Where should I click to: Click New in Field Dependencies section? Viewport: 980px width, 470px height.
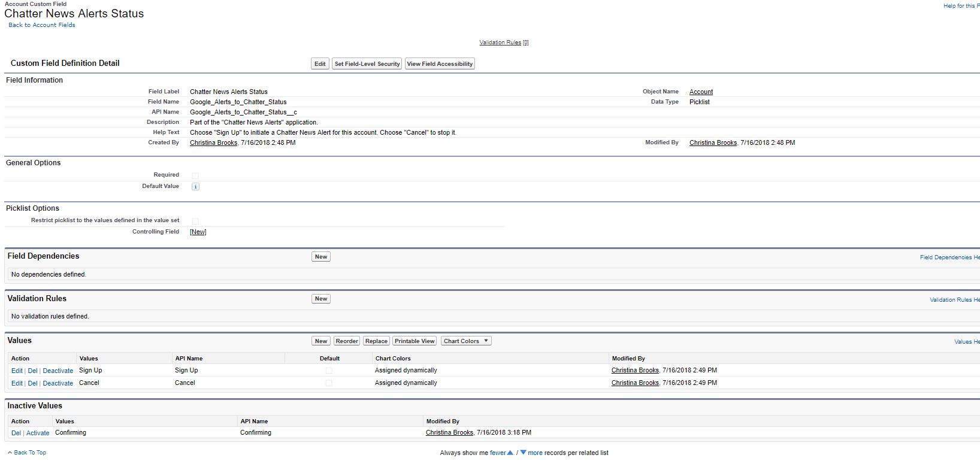[321, 257]
